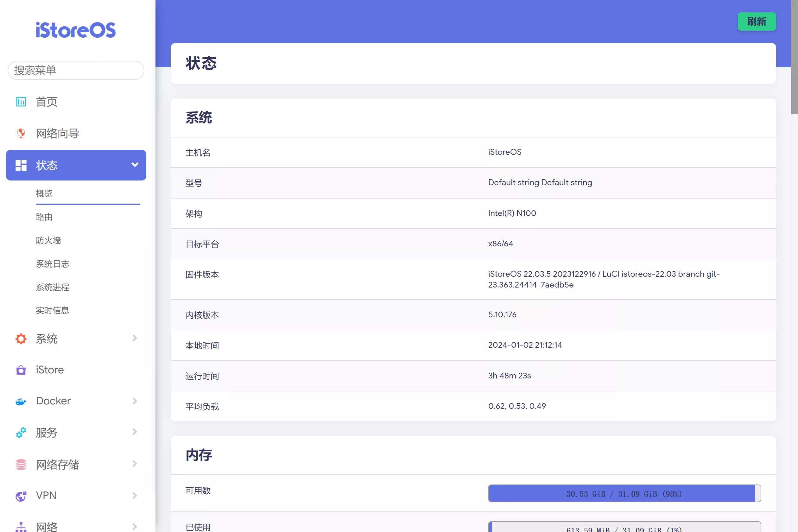Click the kernel version 5.10.176
The image size is (798, 532).
tap(502, 314)
